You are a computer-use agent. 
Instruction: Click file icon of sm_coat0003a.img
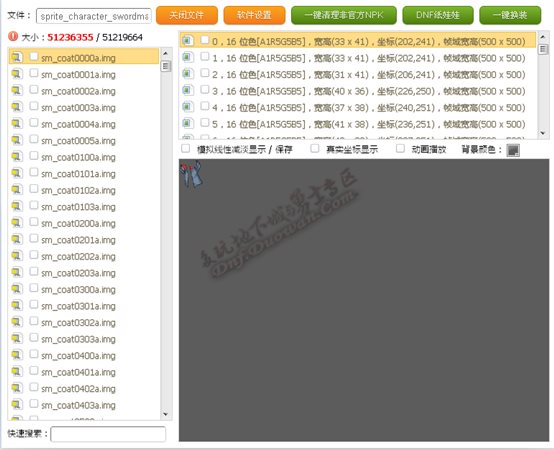coord(17,107)
